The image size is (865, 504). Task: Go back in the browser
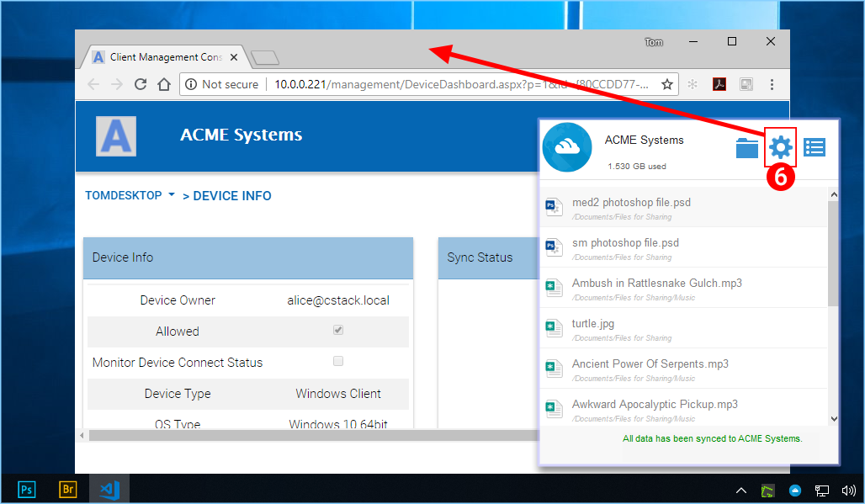click(93, 84)
